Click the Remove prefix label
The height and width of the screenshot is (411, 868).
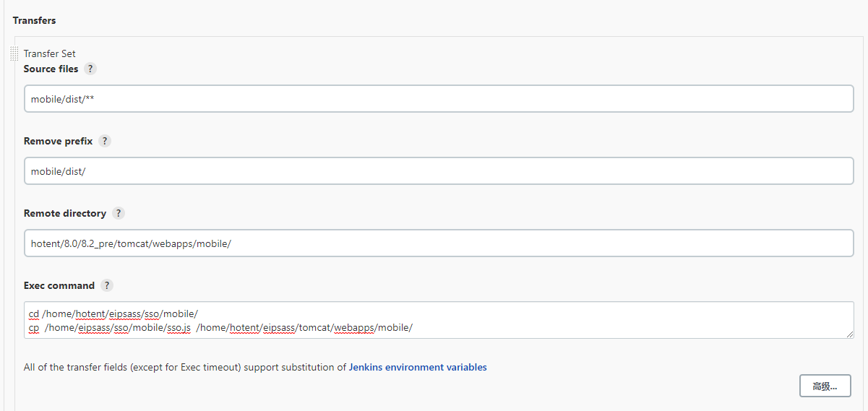[58, 141]
